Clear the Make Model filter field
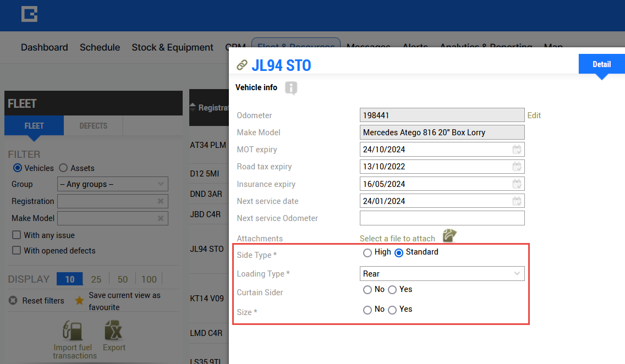 [161, 218]
